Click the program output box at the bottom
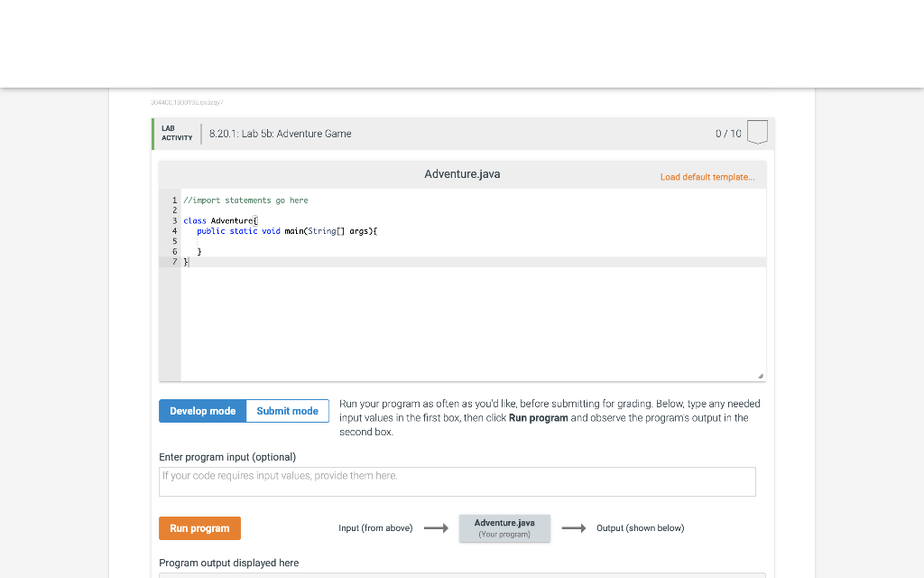Viewport: 924px width, 578px height. click(457, 574)
